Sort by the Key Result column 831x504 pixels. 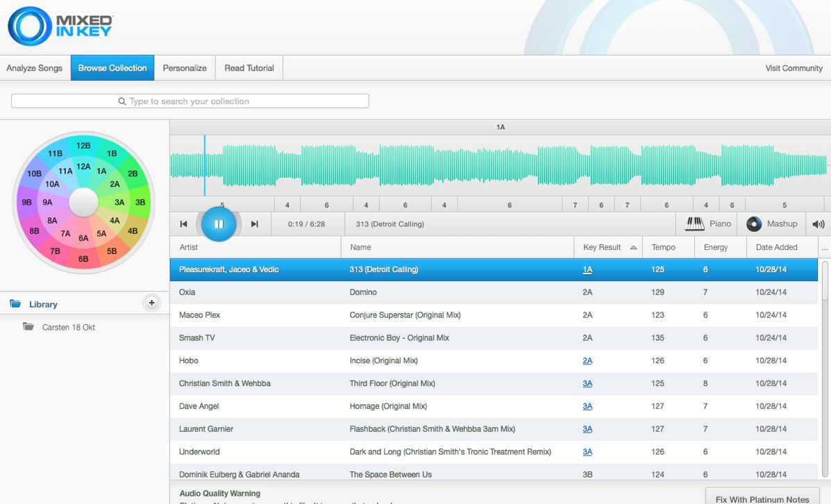pyautogui.click(x=601, y=247)
